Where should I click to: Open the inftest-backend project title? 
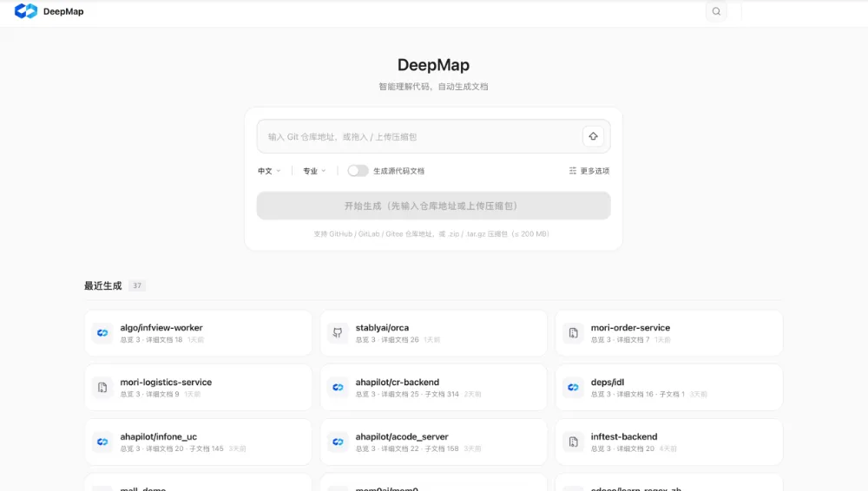624,436
